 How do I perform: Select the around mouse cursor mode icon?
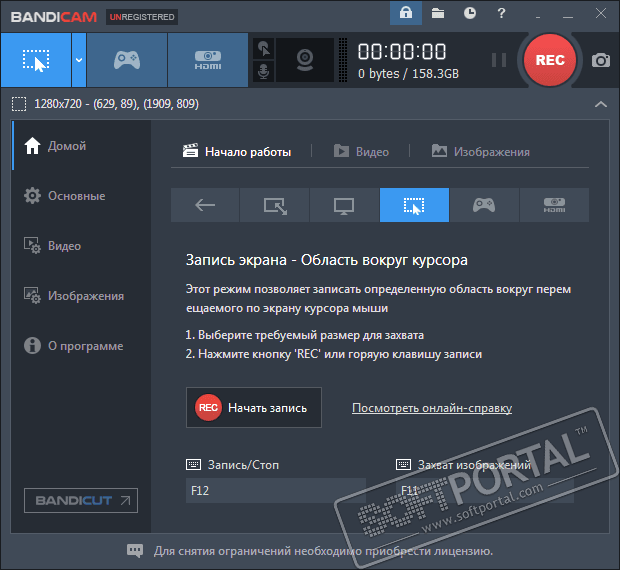414,205
